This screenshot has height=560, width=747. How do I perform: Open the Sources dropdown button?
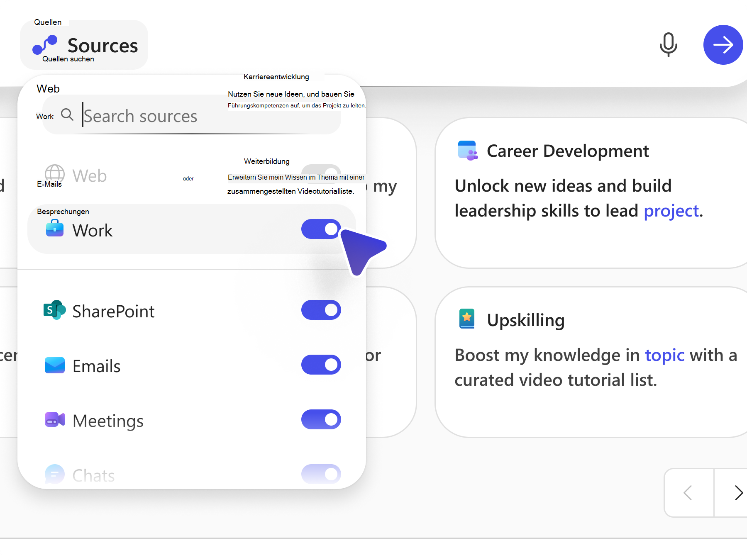click(x=84, y=45)
